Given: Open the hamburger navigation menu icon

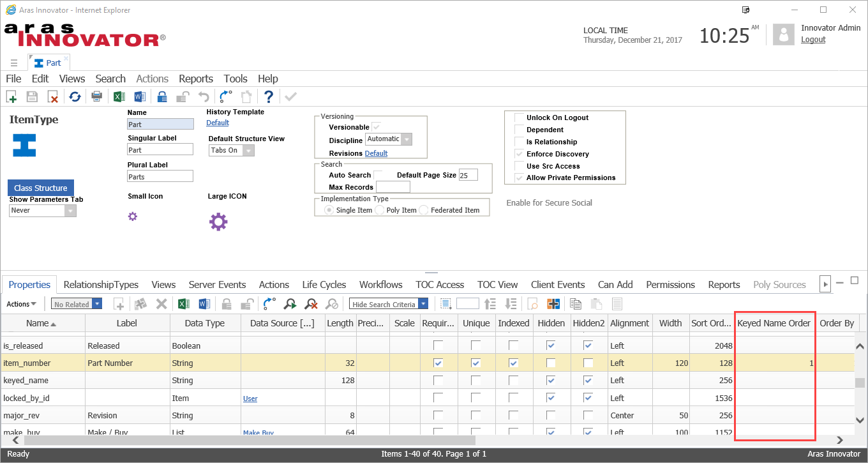Looking at the screenshot, I should click(14, 63).
